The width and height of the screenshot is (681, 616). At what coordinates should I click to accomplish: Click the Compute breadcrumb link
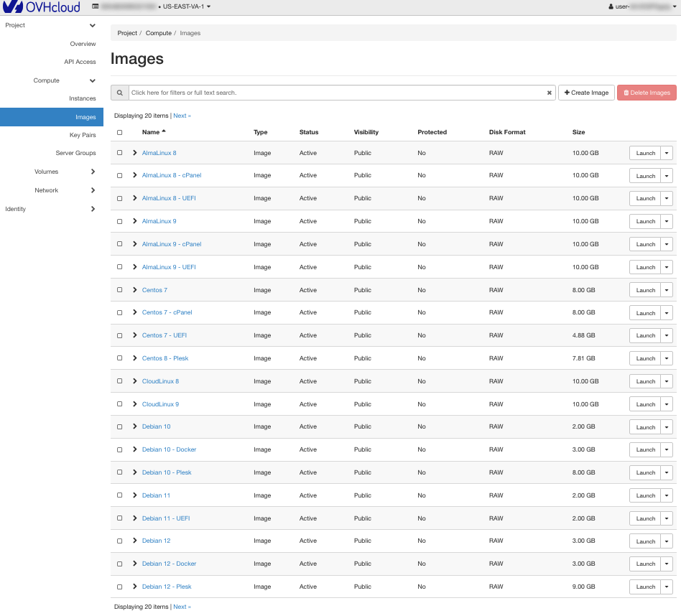point(159,33)
